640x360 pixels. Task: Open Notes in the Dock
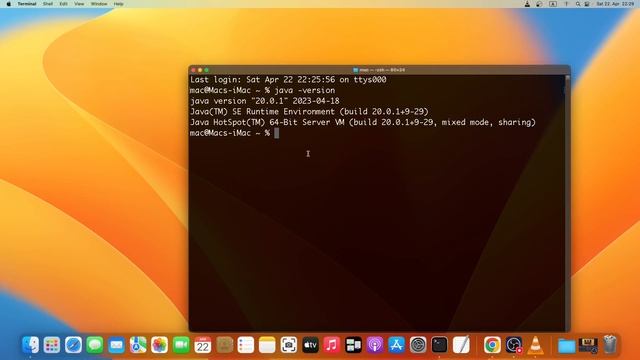267,345
